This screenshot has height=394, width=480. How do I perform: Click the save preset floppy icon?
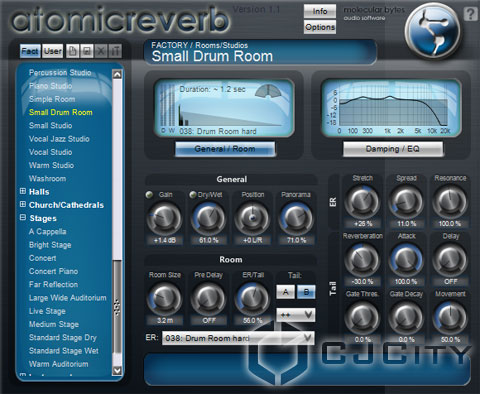coord(87,51)
